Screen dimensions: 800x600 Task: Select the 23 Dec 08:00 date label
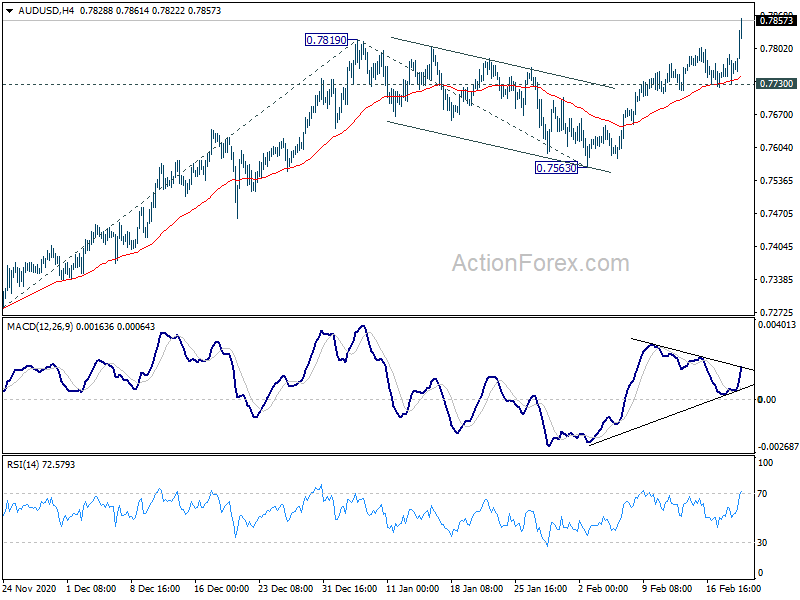coord(286,588)
